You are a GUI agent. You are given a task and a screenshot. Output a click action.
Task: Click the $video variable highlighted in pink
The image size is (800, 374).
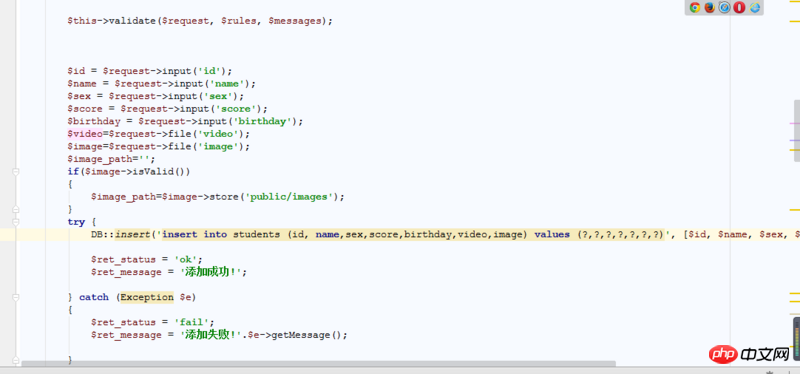click(85, 134)
